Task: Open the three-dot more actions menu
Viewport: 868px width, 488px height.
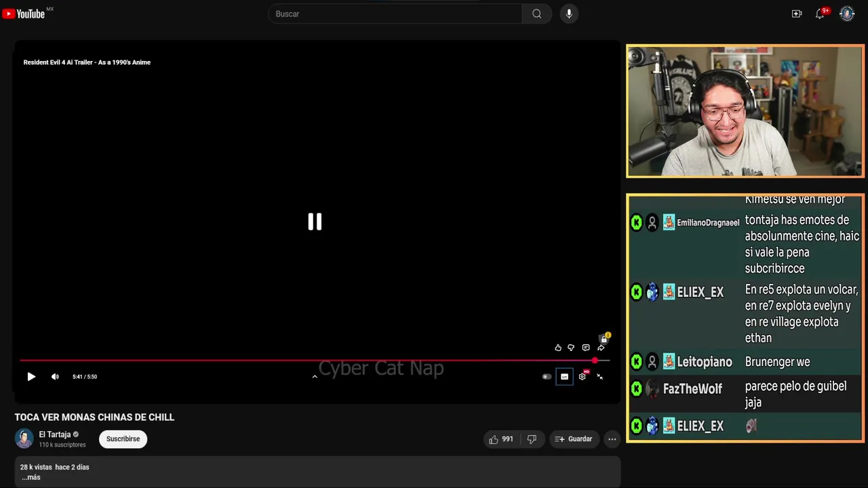Action: (612, 439)
